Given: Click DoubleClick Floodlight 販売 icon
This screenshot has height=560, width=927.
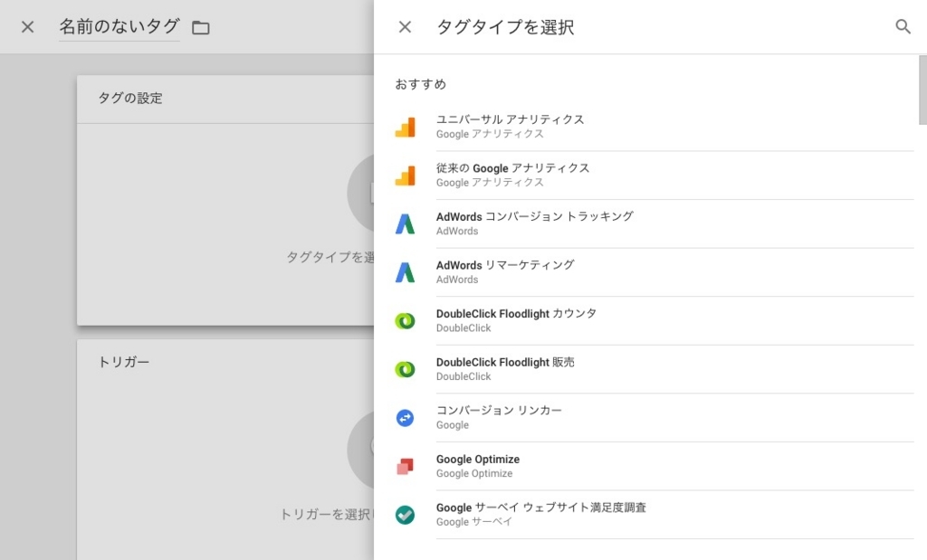Looking at the screenshot, I should (405, 369).
